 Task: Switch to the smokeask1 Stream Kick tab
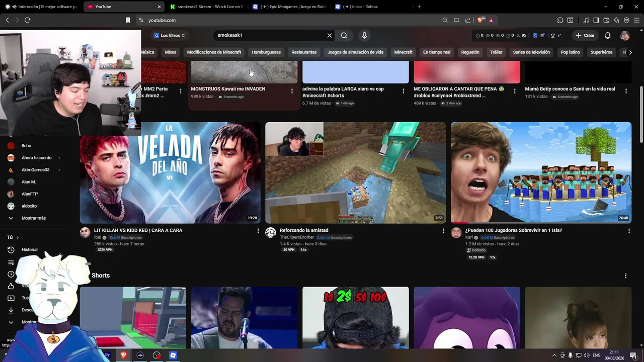click(x=207, y=7)
